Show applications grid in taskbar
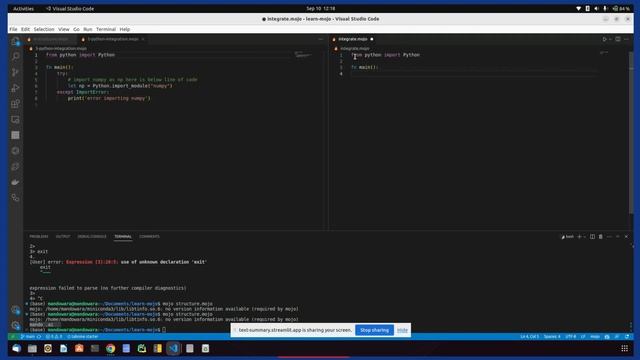Image resolution: width=640 pixels, height=360 pixels. pyautogui.click(x=624, y=348)
